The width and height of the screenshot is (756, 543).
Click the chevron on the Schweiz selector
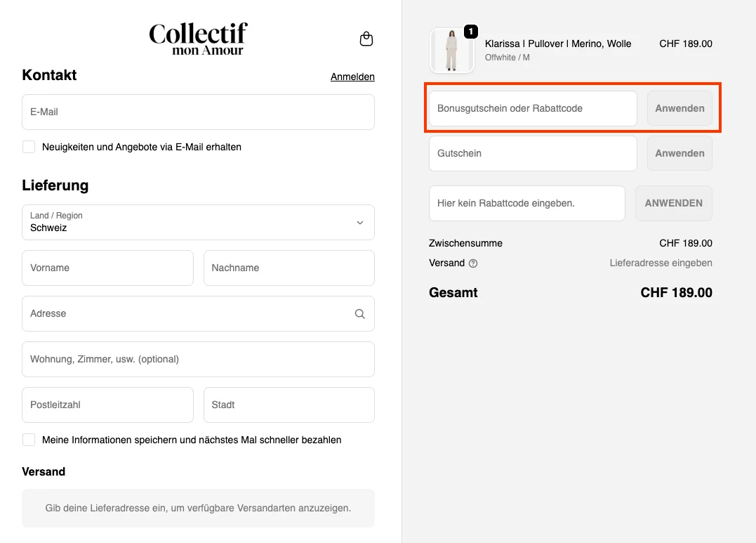click(x=359, y=222)
